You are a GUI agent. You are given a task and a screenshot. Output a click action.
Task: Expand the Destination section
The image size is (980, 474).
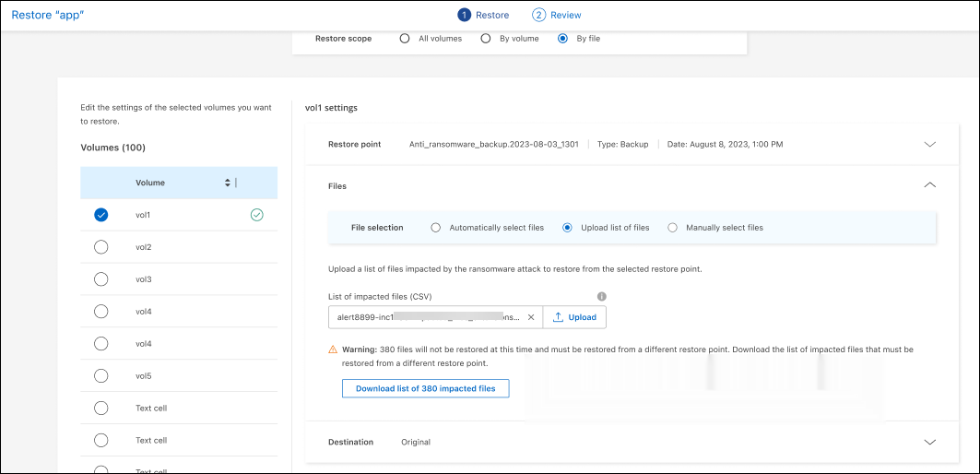pyautogui.click(x=929, y=442)
